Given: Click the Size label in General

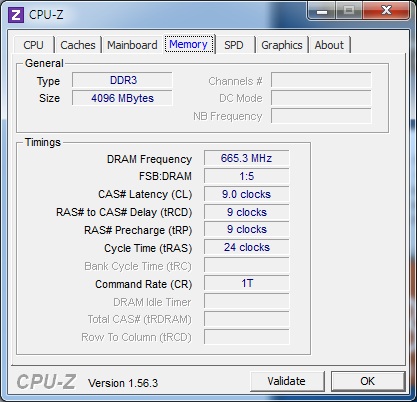Looking at the screenshot, I should (x=49, y=98).
